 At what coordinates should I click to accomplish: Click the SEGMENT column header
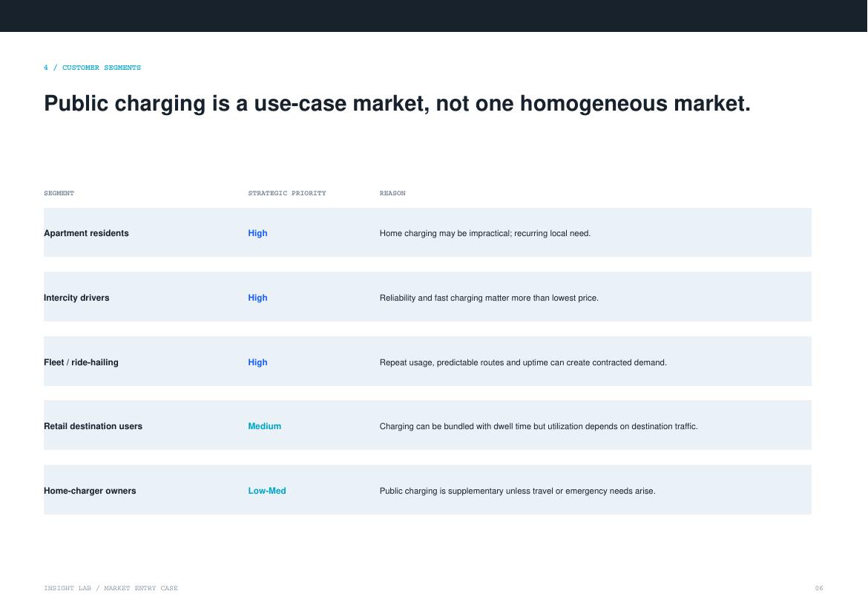point(59,193)
